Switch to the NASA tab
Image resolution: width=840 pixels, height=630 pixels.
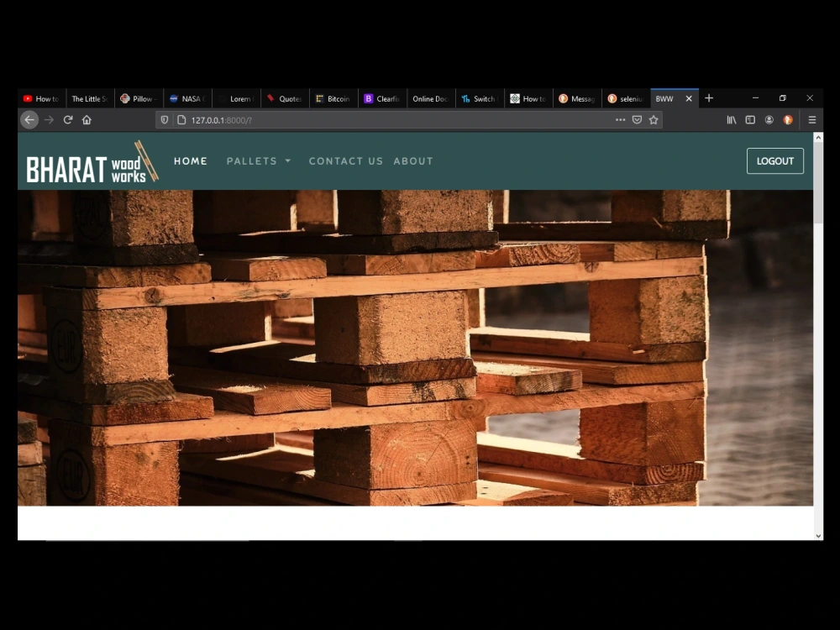click(187, 98)
